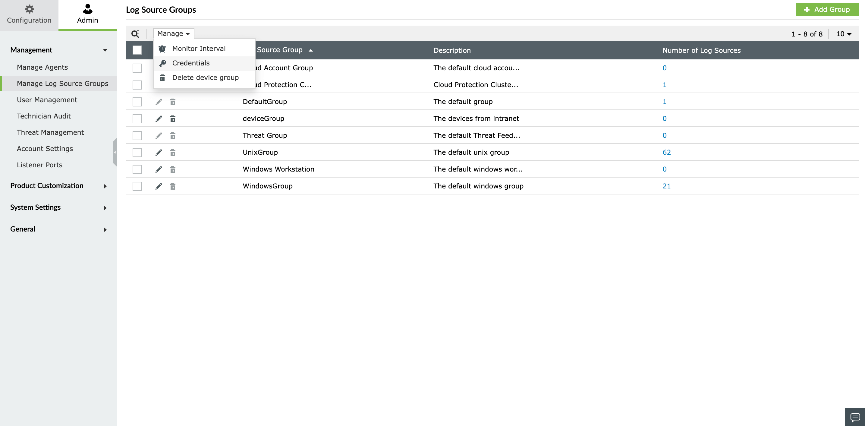Screen dimensions: 868x426
Task: Close the Manage dropdown button
Action: point(174,34)
